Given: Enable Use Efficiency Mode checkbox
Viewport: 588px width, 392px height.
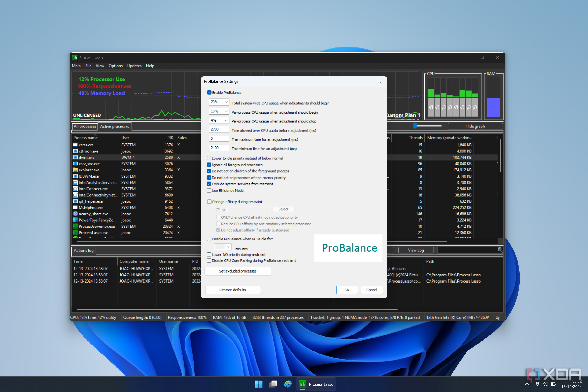Looking at the screenshot, I should pos(209,191).
